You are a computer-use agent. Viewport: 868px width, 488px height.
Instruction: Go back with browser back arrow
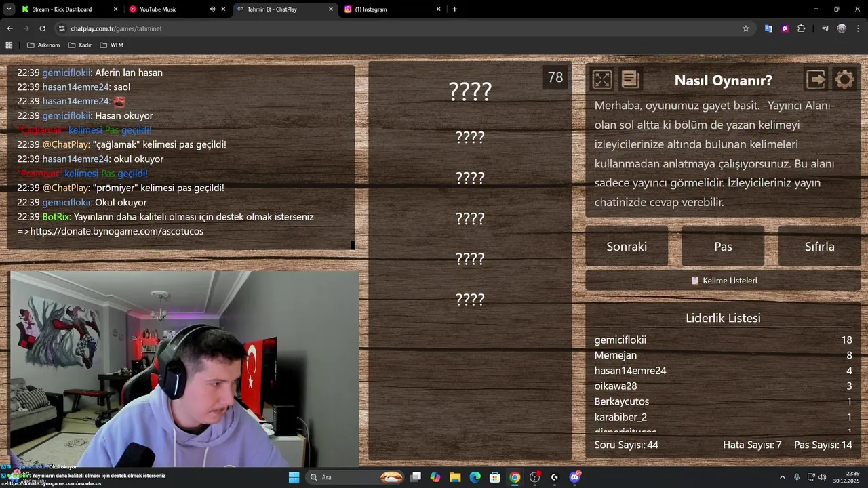(x=9, y=28)
